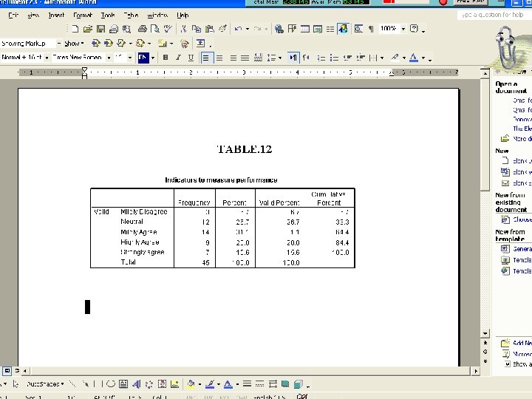Open the line spacing dropdown arrow
The width and height of the screenshot is (532, 399).
280,58
